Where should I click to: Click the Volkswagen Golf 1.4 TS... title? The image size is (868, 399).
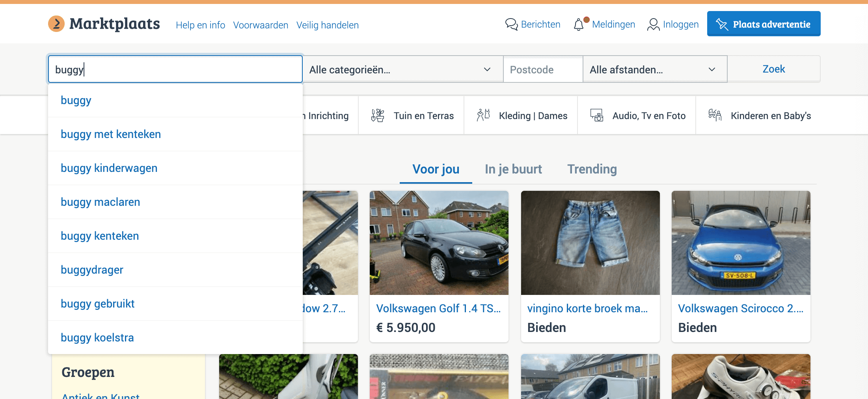coord(438,308)
